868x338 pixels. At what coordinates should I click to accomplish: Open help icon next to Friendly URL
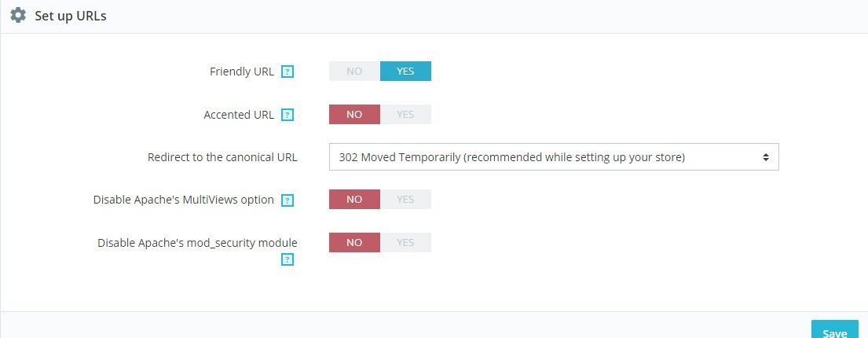pyautogui.click(x=288, y=72)
